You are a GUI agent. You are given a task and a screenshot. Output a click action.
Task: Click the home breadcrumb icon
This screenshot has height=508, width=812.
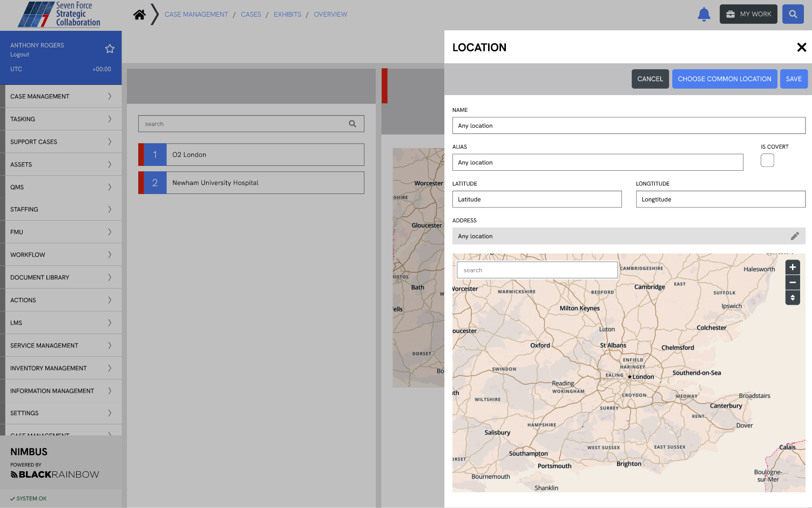tap(139, 14)
